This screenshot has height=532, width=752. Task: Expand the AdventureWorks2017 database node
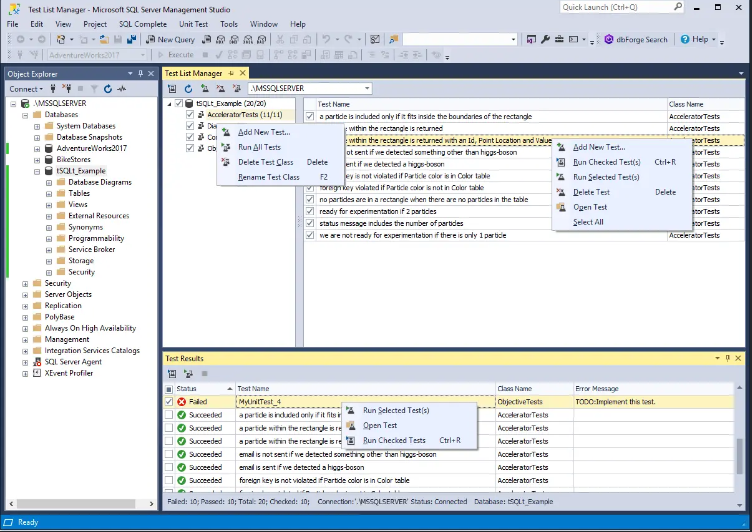point(37,149)
